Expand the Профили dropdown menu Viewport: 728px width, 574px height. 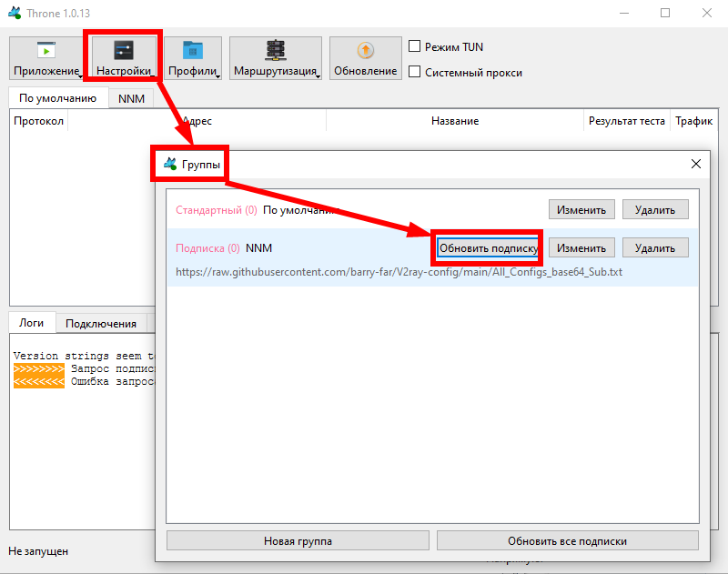[x=193, y=59]
